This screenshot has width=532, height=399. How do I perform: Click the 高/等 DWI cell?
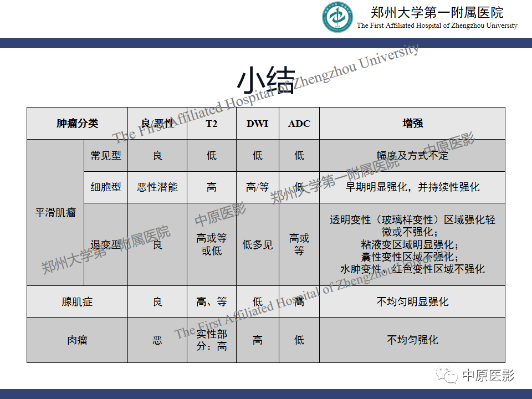click(x=258, y=187)
